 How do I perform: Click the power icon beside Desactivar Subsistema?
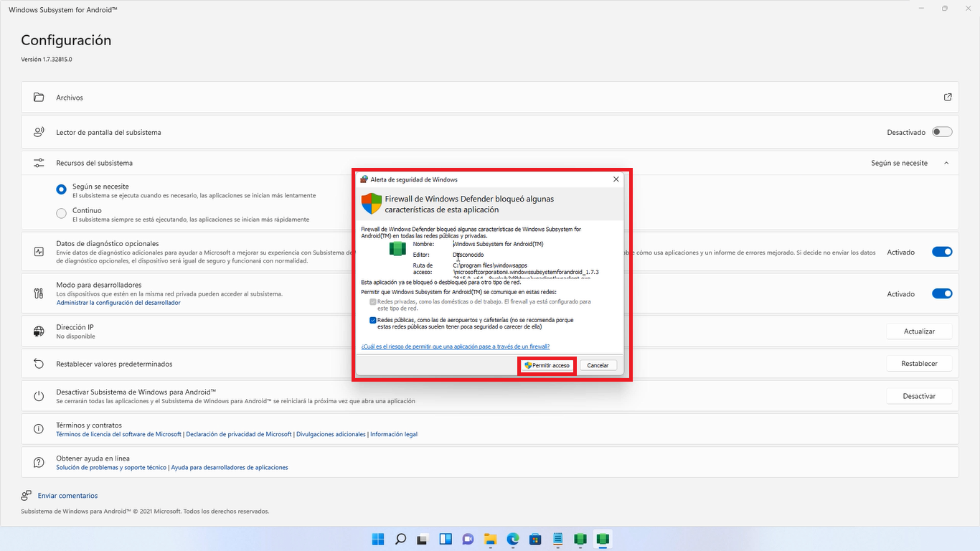[39, 396]
